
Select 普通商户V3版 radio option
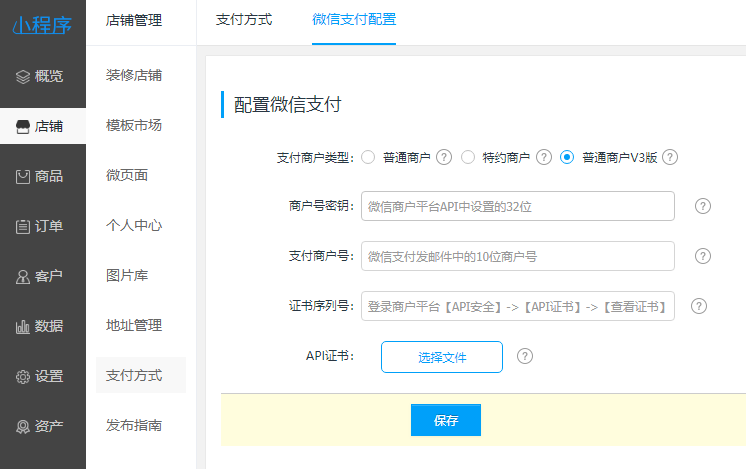pos(567,157)
